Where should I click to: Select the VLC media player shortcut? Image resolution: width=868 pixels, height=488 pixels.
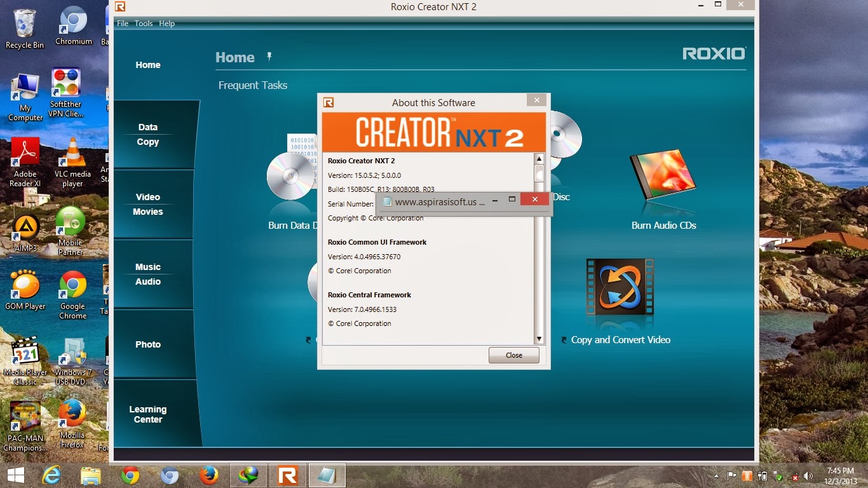[72, 163]
